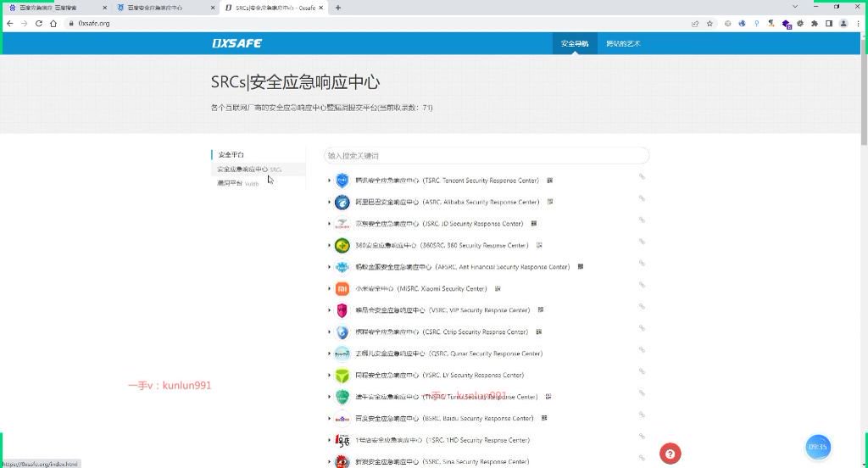Show QR code beside Baidu BSRC entry
Viewport: 868px width, 468px height.
pos(544,418)
